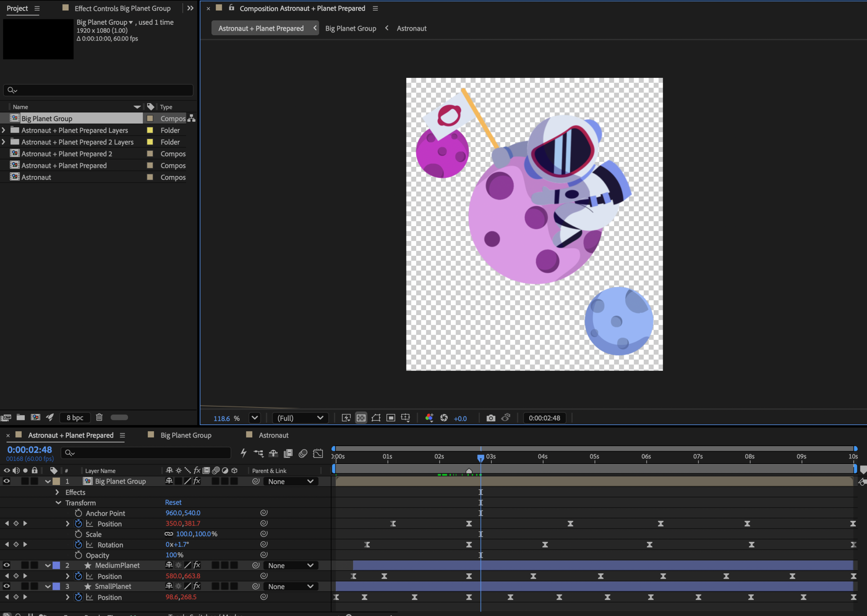Click 8 bpc color depth button
This screenshot has width=867, height=616.
pos(75,418)
